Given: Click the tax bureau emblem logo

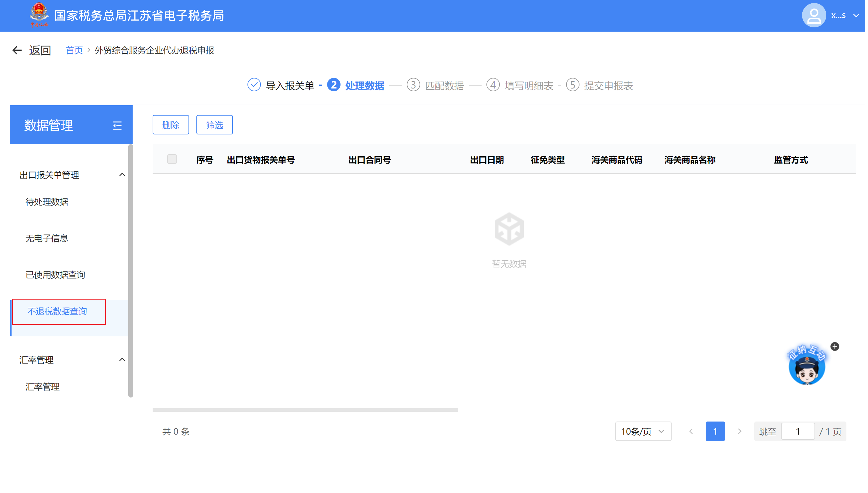Looking at the screenshot, I should tap(39, 15).
